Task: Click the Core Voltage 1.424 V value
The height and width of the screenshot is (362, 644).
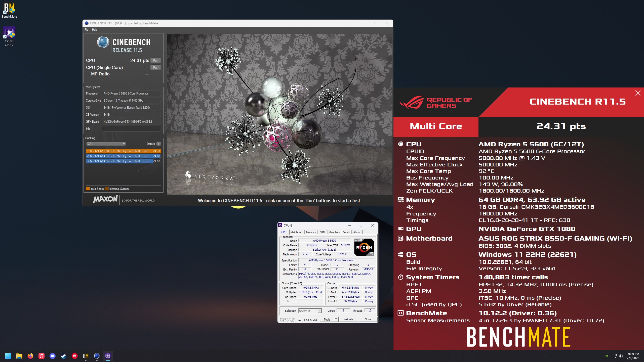Action: [x=342, y=254]
